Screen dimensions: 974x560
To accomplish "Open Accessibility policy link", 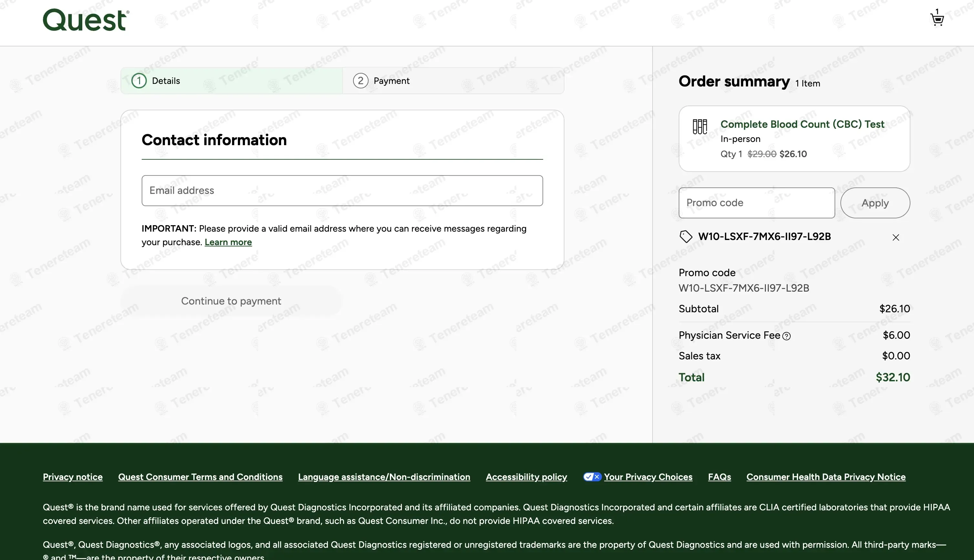I will [526, 477].
